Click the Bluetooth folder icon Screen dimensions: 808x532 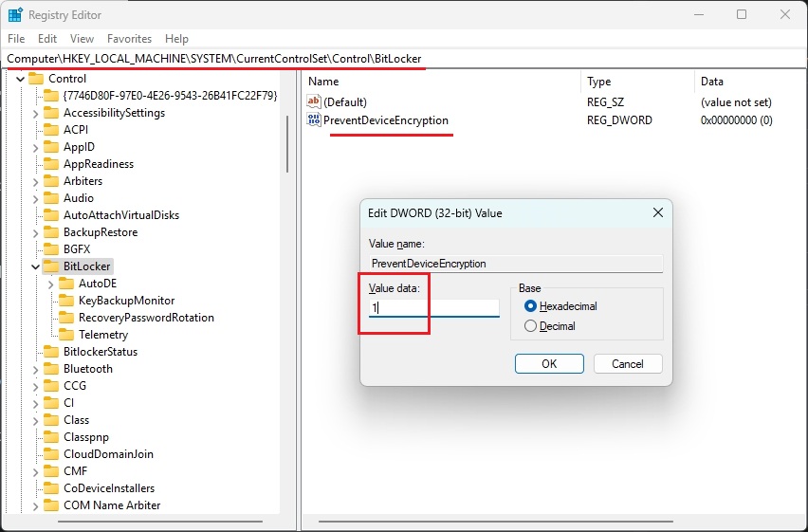(51, 369)
